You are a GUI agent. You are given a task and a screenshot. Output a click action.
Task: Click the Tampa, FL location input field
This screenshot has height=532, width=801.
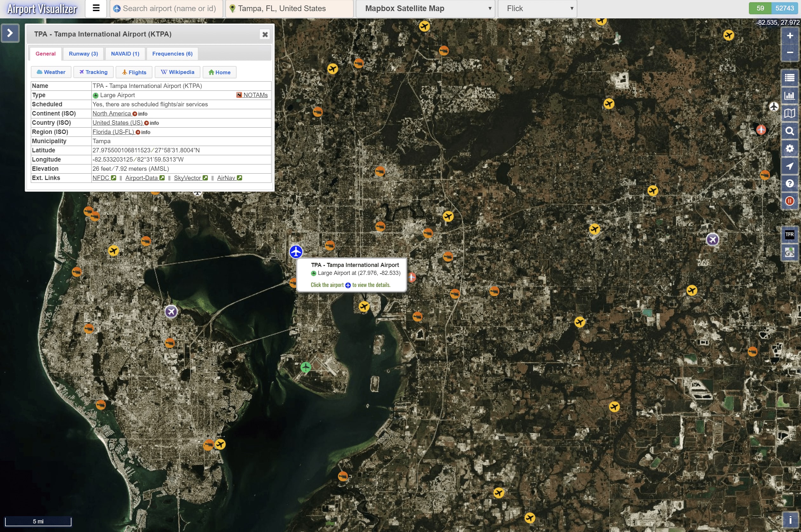pyautogui.click(x=290, y=9)
